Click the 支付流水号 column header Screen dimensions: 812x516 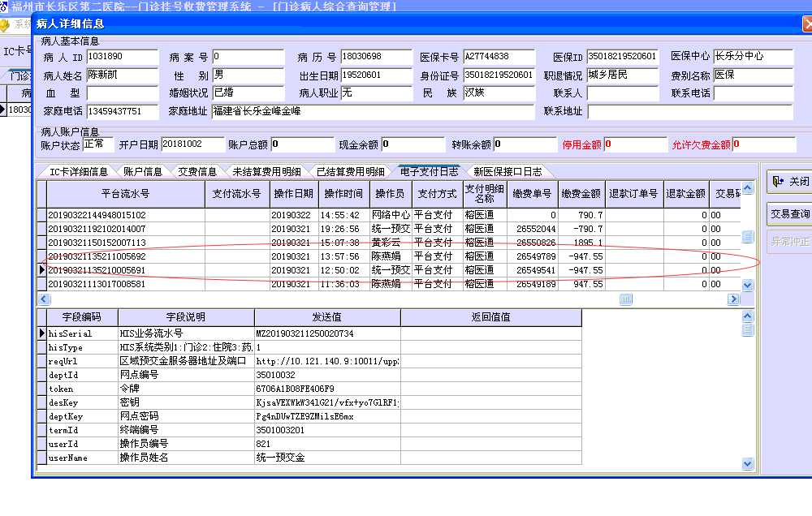(x=237, y=194)
